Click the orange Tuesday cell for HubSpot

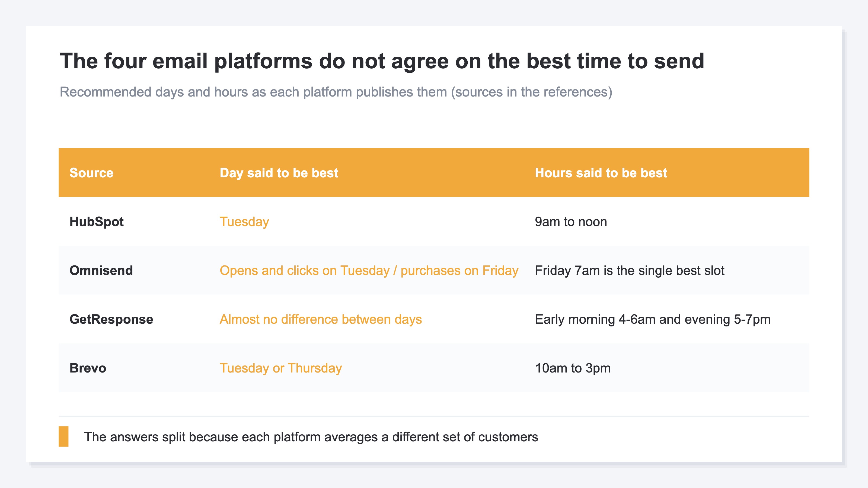coord(244,221)
